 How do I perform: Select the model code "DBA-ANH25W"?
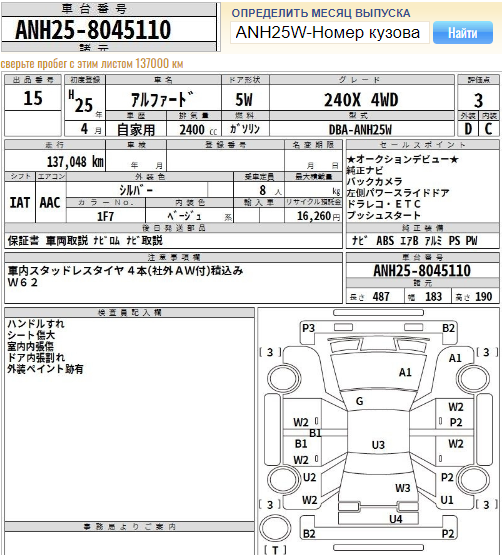pyautogui.click(x=360, y=130)
